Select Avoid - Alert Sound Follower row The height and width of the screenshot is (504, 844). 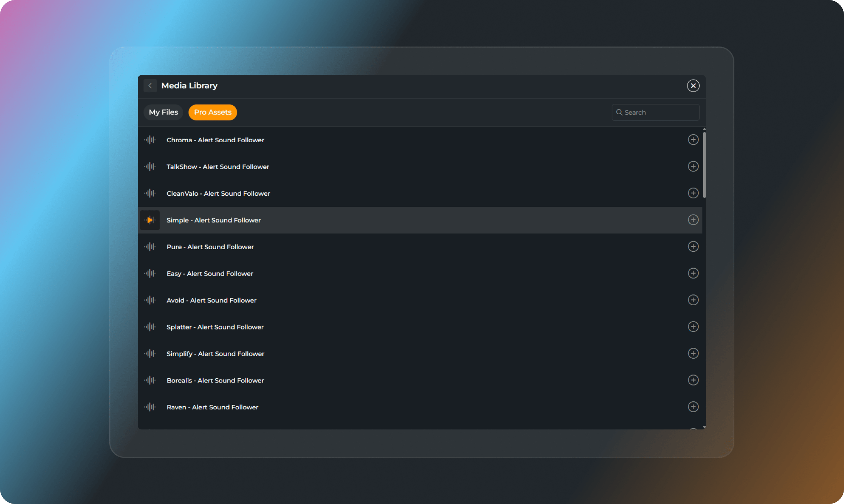[211, 300]
